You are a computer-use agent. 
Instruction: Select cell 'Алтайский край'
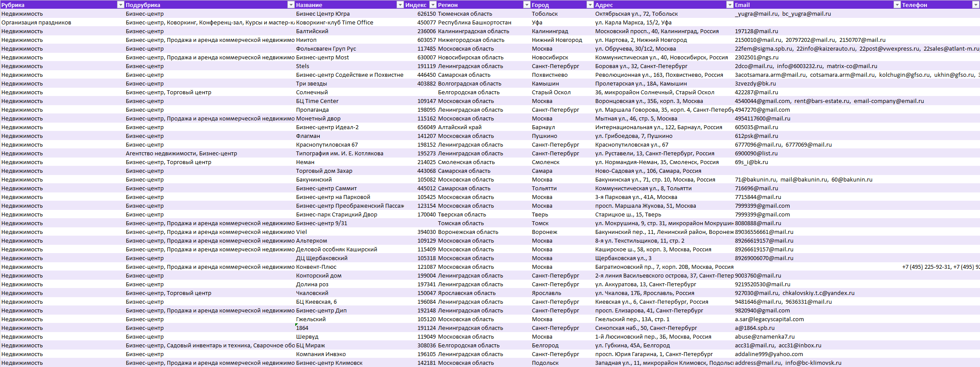(x=484, y=127)
